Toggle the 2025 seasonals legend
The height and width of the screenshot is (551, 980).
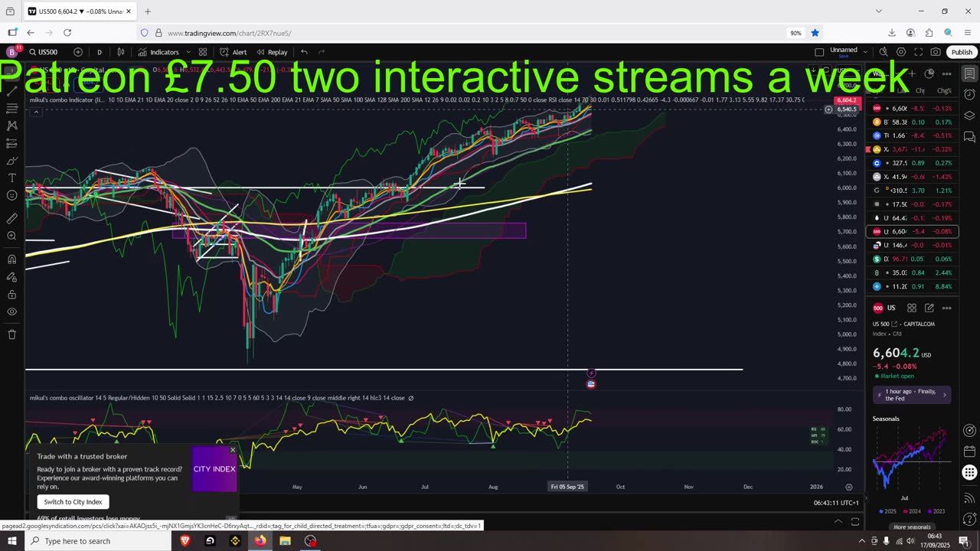point(887,511)
